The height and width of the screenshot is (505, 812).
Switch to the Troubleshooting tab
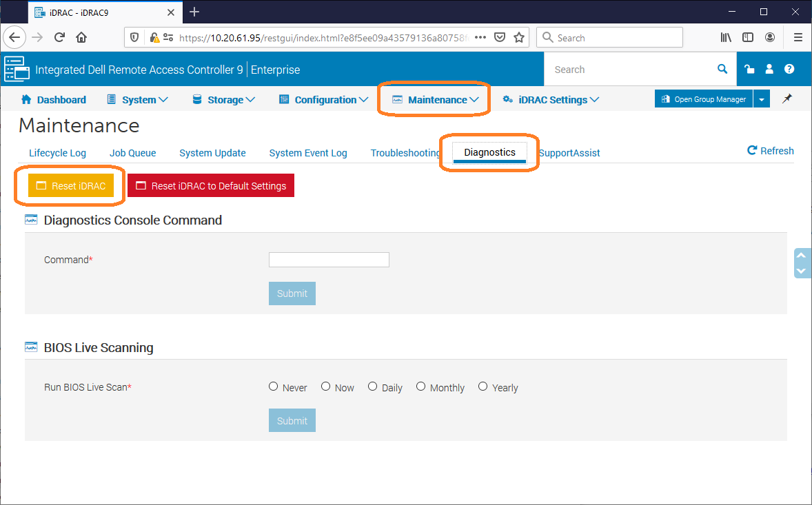tap(405, 153)
